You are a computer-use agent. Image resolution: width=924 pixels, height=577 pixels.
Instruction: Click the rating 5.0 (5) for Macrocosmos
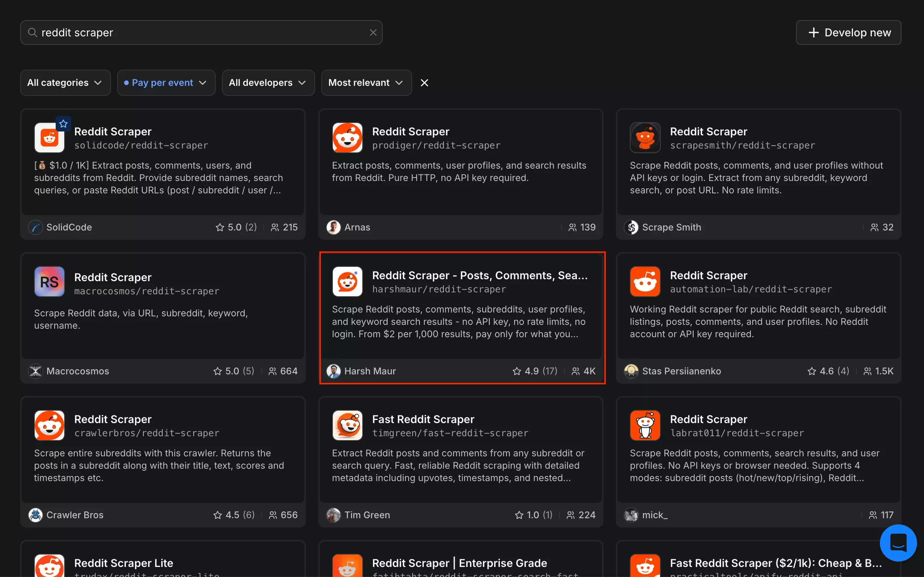tap(234, 371)
